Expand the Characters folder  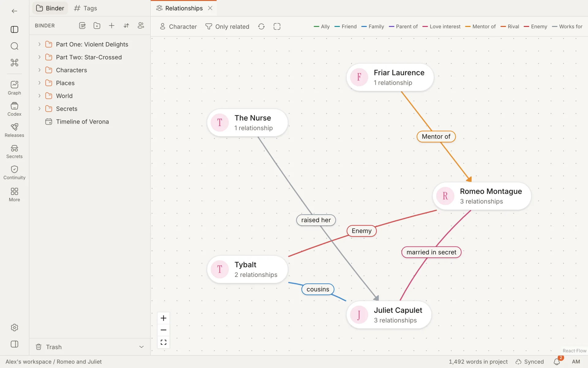(39, 70)
